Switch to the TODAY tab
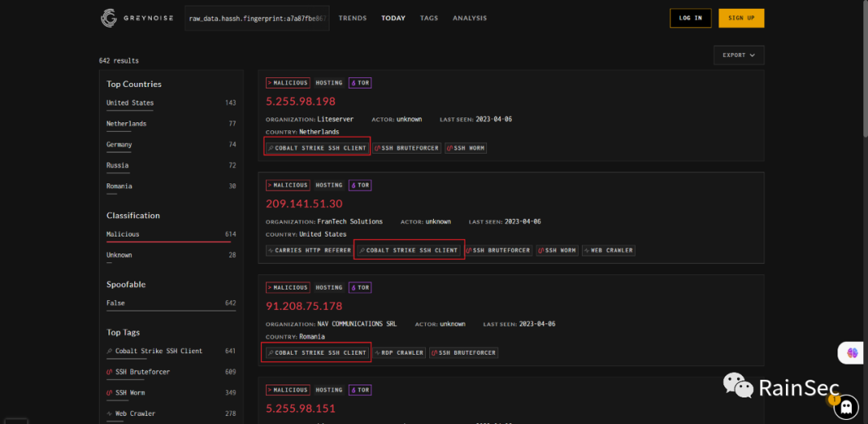Screen dimensions: 868x424 click(393, 19)
